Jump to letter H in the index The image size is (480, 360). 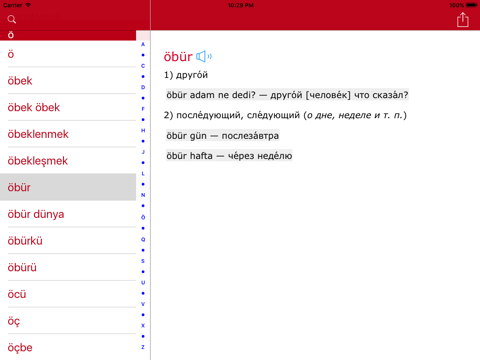coord(143,130)
